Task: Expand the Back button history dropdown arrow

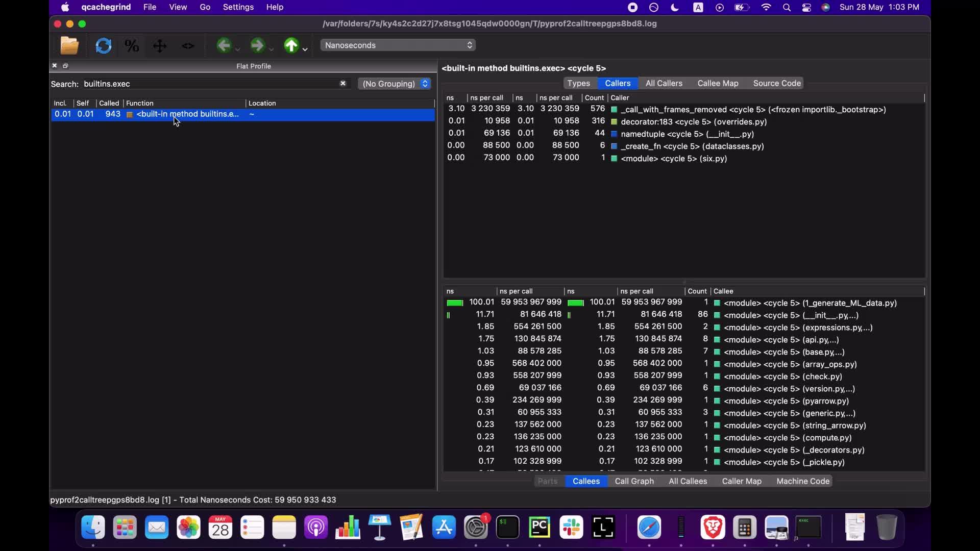Action: (237, 48)
